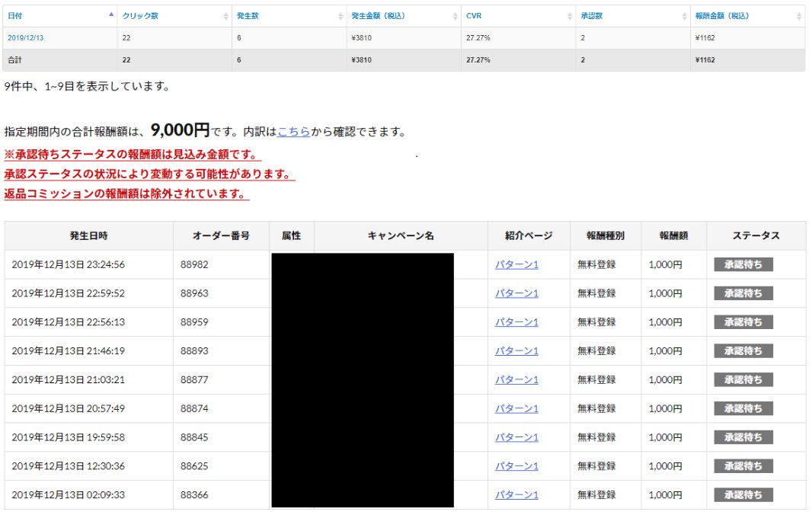Select order number 88366 cell
812x518 pixels.
(221, 494)
